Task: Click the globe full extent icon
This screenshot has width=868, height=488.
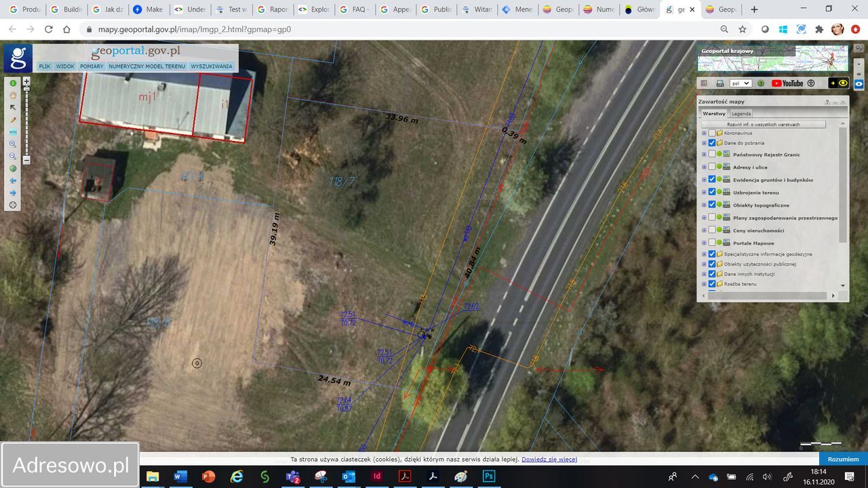Action: [13, 168]
